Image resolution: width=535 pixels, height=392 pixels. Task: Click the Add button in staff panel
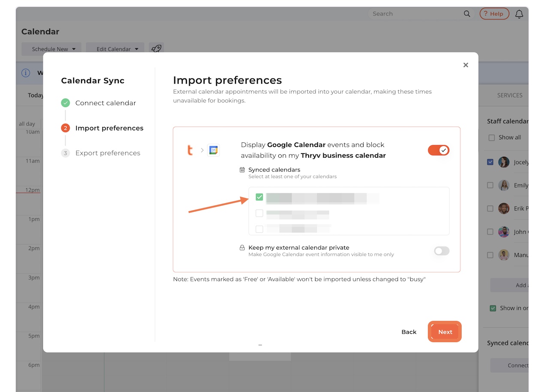point(509,285)
